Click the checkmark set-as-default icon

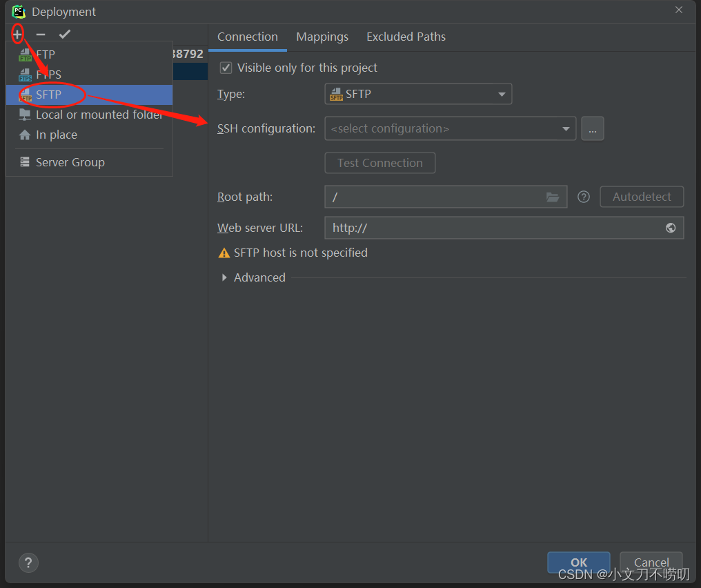point(65,34)
